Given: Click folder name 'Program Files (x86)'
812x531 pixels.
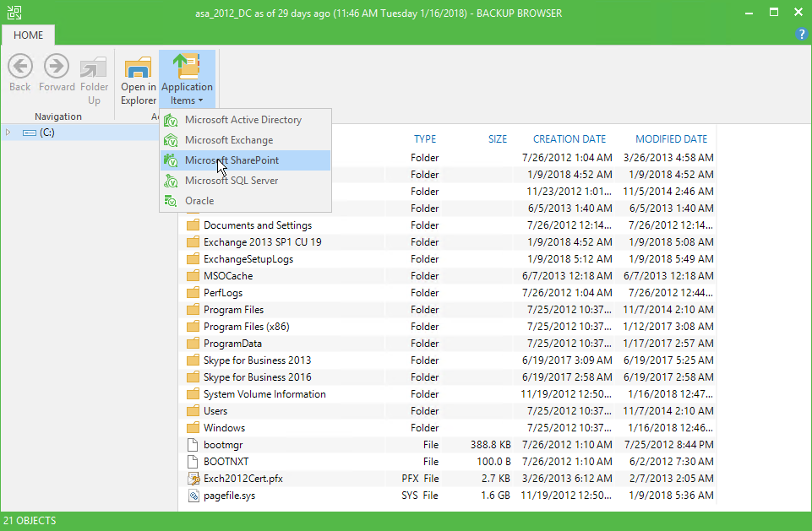Looking at the screenshot, I should coord(247,327).
